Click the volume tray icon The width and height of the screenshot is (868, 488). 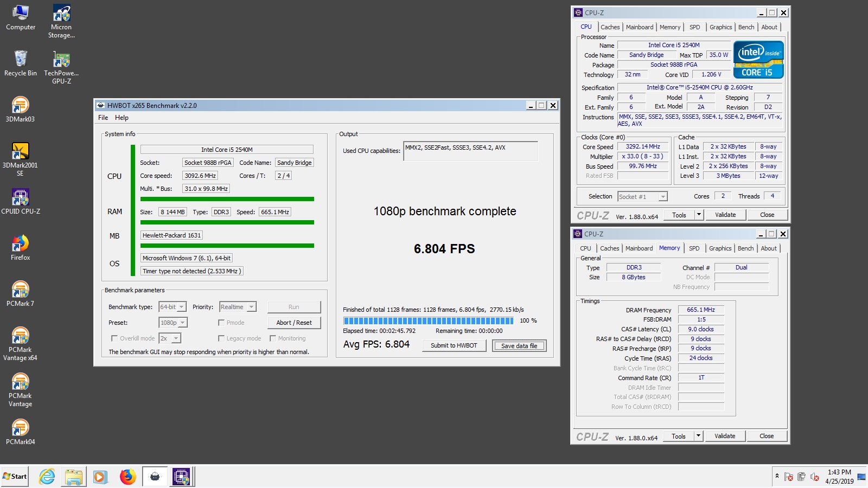pyautogui.click(x=814, y=477)
